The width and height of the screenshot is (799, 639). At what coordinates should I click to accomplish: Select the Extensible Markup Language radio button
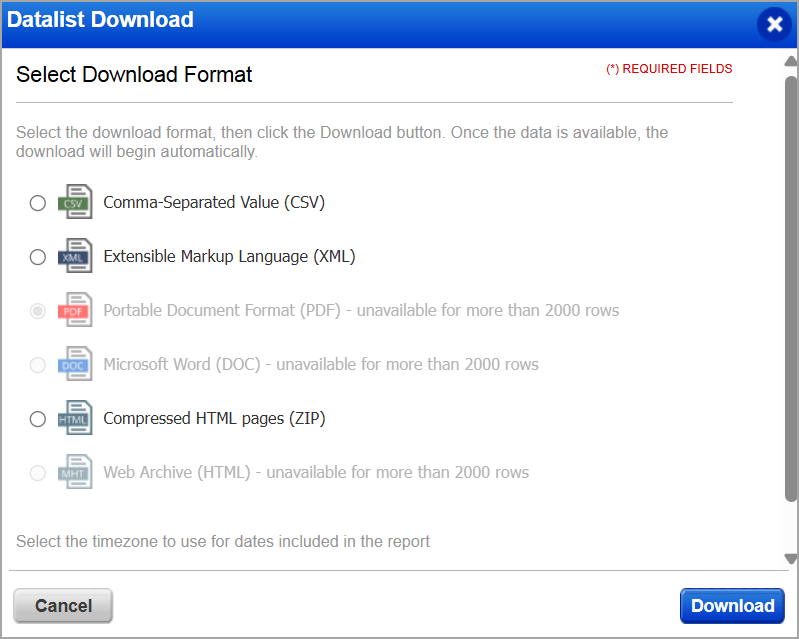(x=38, y=257)
